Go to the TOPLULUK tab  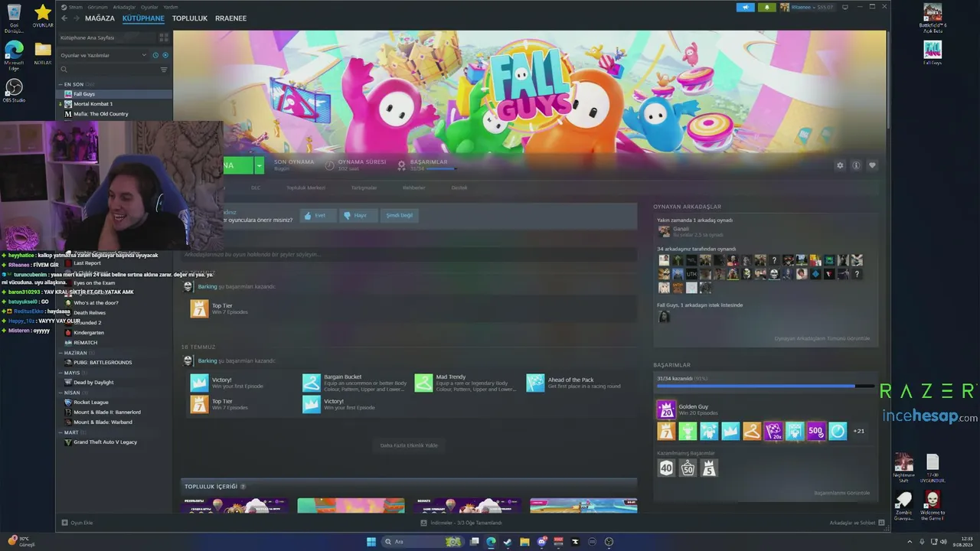pos(190,18)
